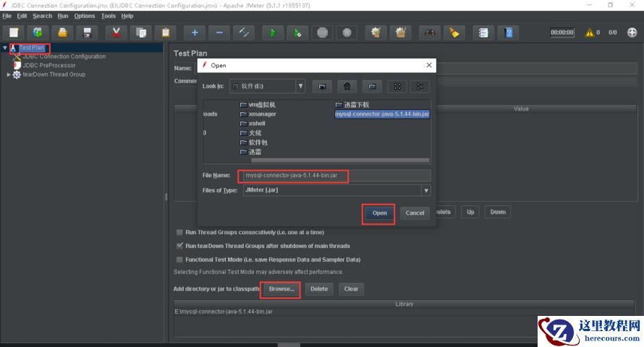This screenshot has height=347, width=644.
Task: Open the Help question mark icon
Action: point(509,33)
